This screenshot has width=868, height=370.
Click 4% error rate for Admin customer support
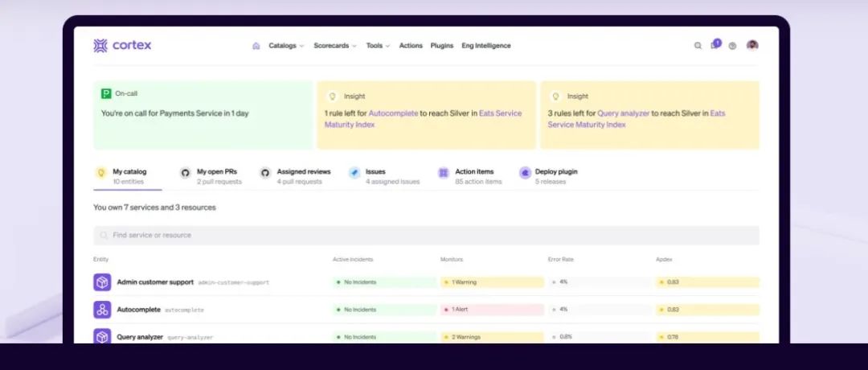point(600,282)
